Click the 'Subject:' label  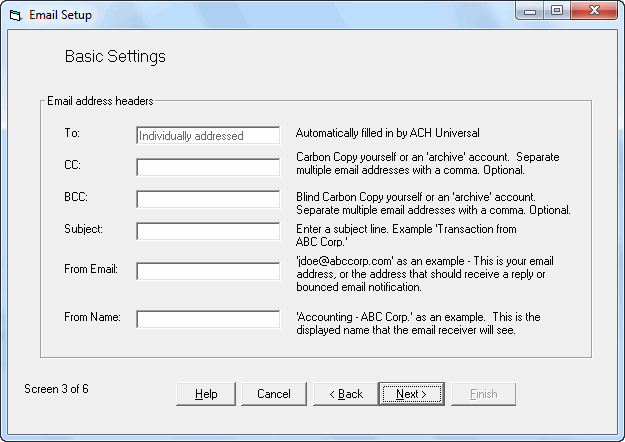coord(83,229)
